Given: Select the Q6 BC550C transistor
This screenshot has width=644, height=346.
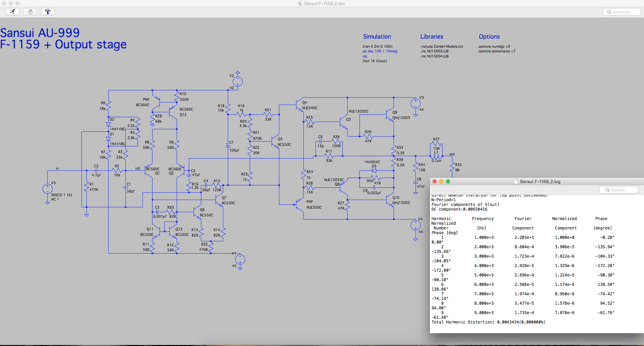Looking at the screenshot, I should [x=197, y=212].
